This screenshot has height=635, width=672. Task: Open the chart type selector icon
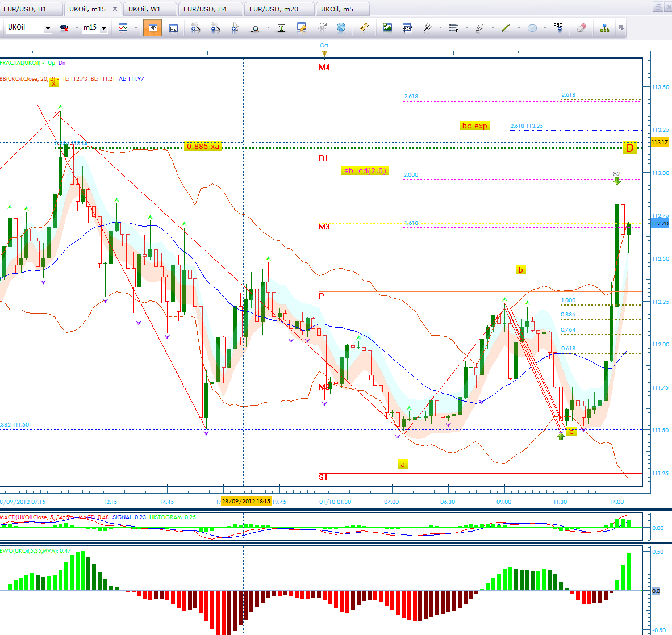pos(123,28)
